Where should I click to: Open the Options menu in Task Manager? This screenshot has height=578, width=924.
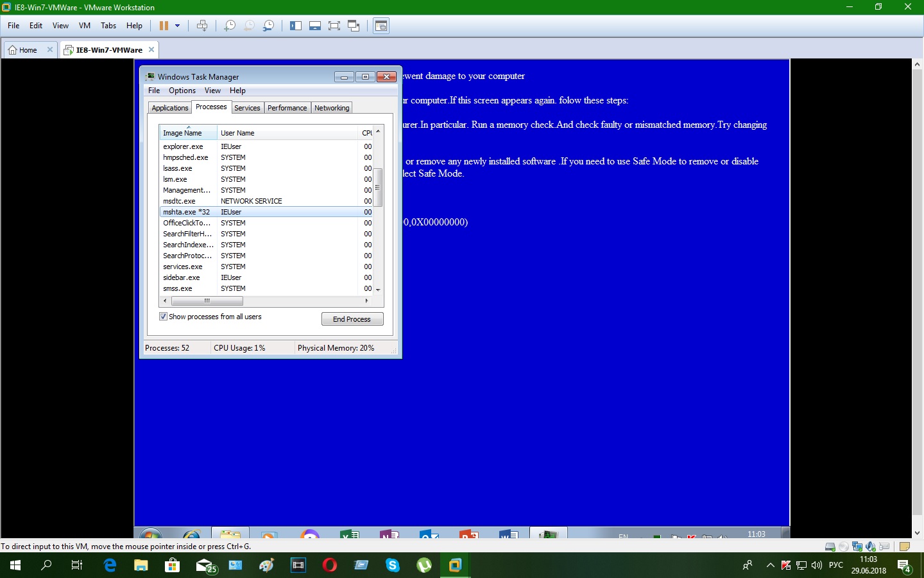pyautogui.click(x=182, y=91)
